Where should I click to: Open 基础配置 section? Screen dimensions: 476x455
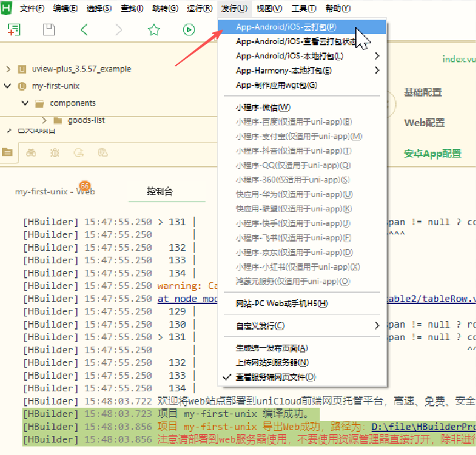tap(423, 93)
